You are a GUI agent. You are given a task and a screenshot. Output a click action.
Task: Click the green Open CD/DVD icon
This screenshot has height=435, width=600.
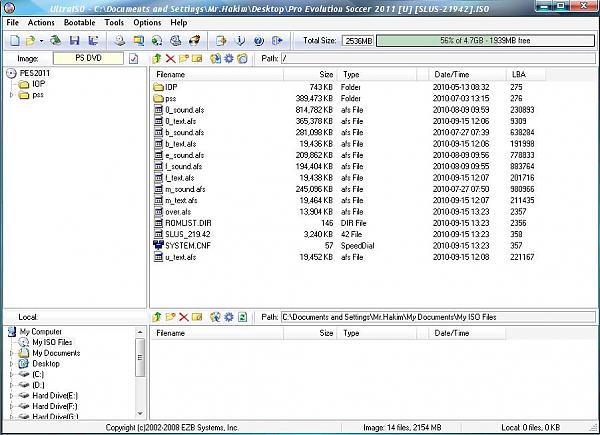[56, 40]
